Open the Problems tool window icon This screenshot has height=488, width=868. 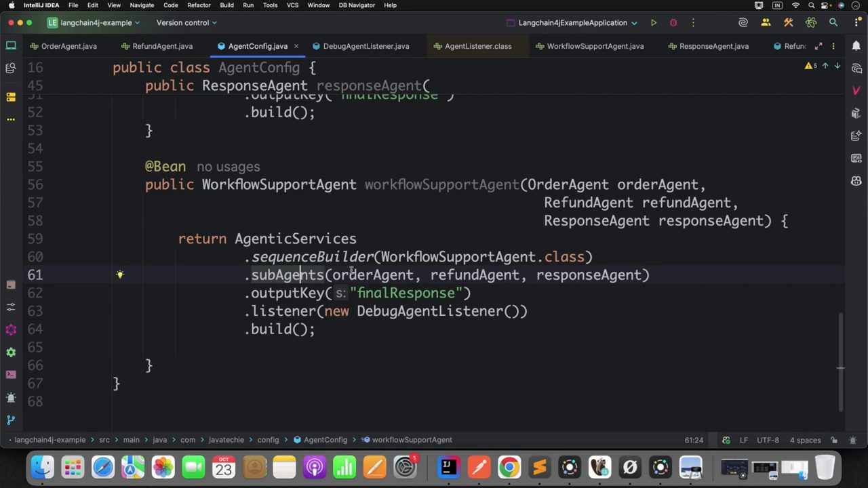point(11,397)
